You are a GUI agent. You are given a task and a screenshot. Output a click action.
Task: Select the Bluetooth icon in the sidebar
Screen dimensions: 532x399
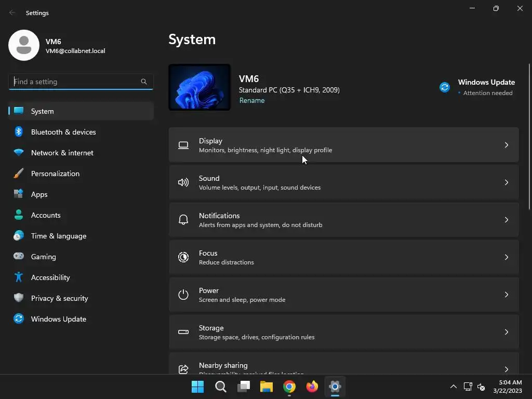19,131
